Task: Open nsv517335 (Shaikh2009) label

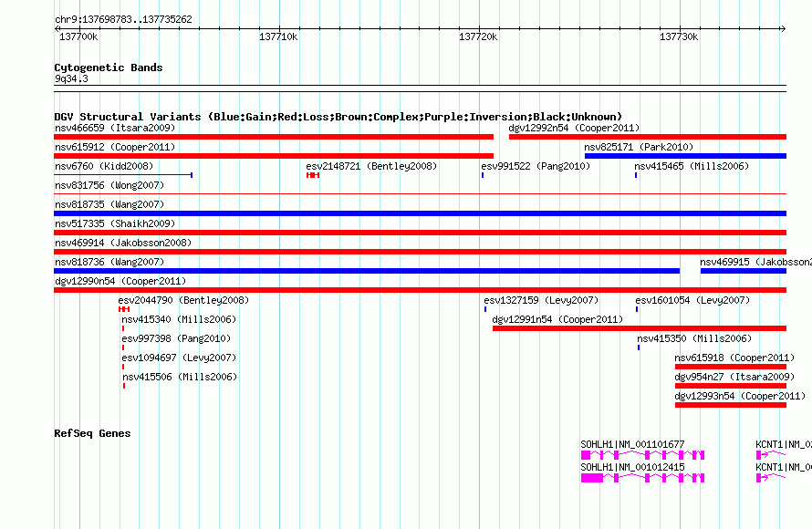Action: (115, 223)
